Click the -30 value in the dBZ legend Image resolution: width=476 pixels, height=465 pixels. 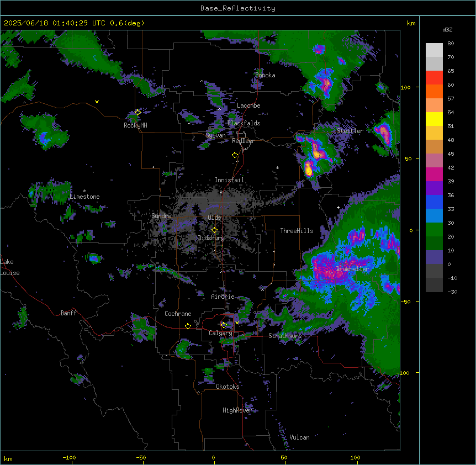pos(452,292)
